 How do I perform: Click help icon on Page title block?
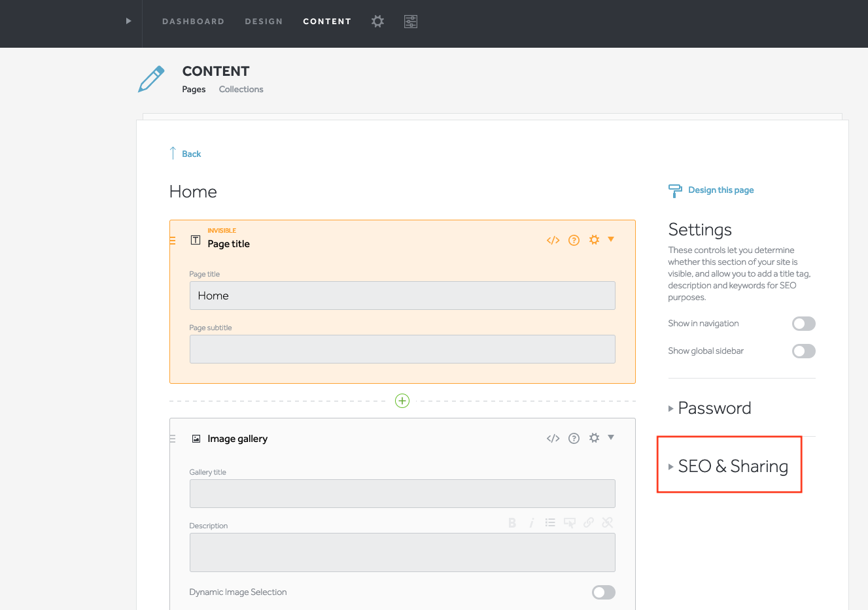coord(574,241)
